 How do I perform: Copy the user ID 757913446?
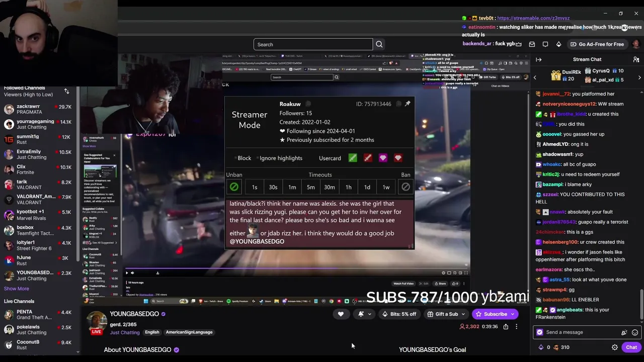coord(398,104)
